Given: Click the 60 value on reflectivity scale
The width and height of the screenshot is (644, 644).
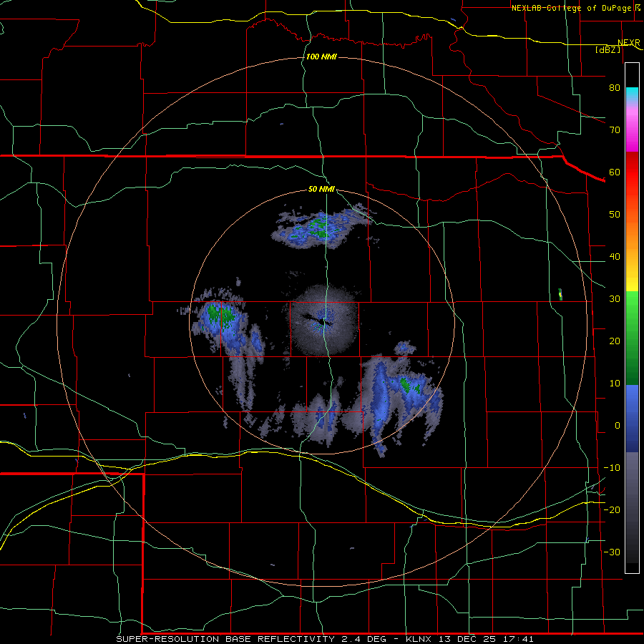Looking at the screenshot, I should 615,172.
